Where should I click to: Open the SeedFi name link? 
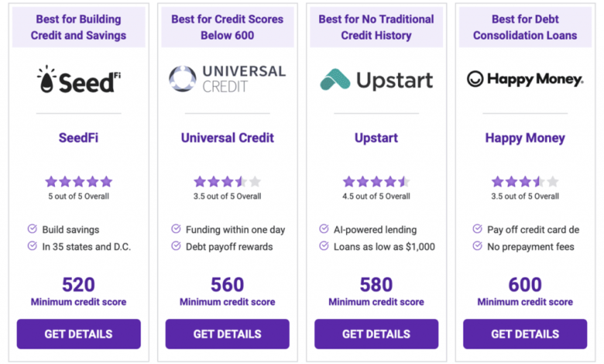(x=78, y=138)
